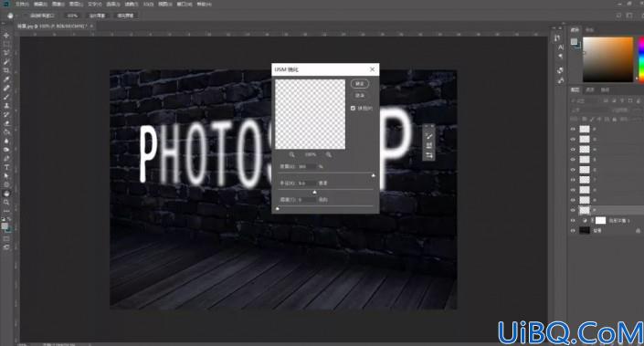Switch to the 通道 Channels tab
The image size is (644, 346).
pyautogui.click(x=590, y=89)
